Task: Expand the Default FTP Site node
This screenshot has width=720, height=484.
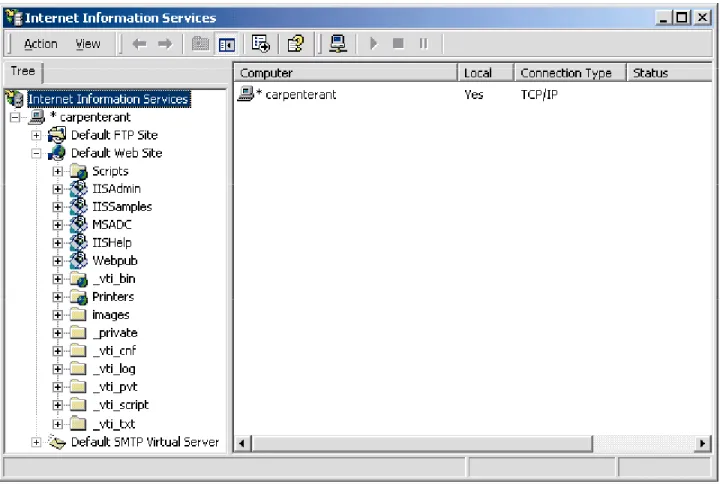Action: pyautogui.click(x=36, y=135)
